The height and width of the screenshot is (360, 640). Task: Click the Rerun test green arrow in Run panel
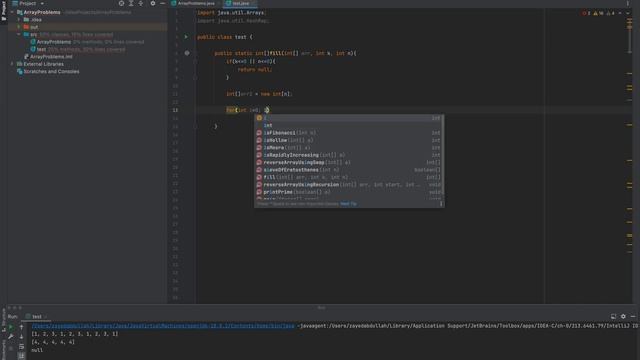[x=11, y=327]
